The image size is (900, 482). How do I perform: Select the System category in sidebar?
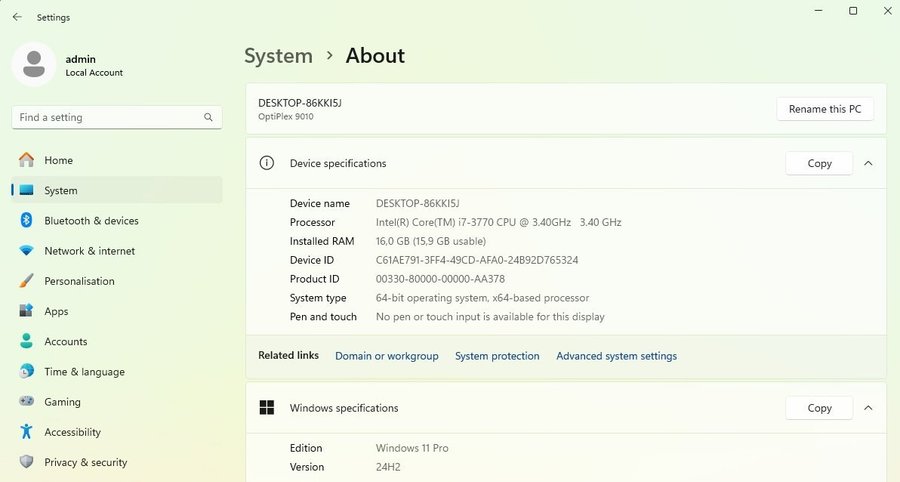tap(60, 191)
